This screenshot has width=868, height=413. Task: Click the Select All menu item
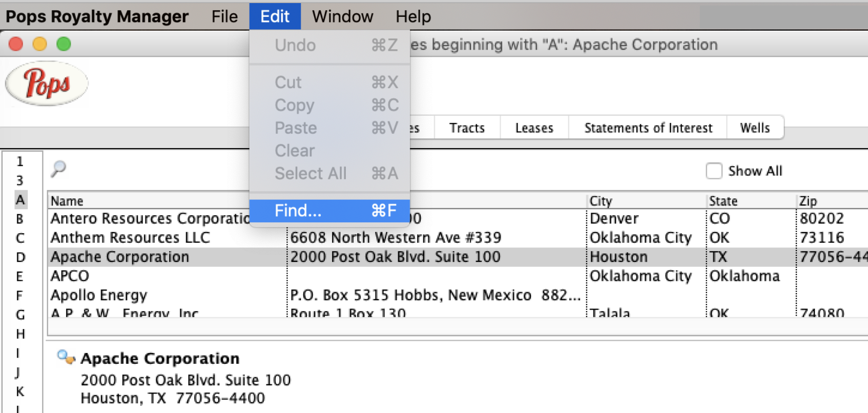tap(329, 173)
